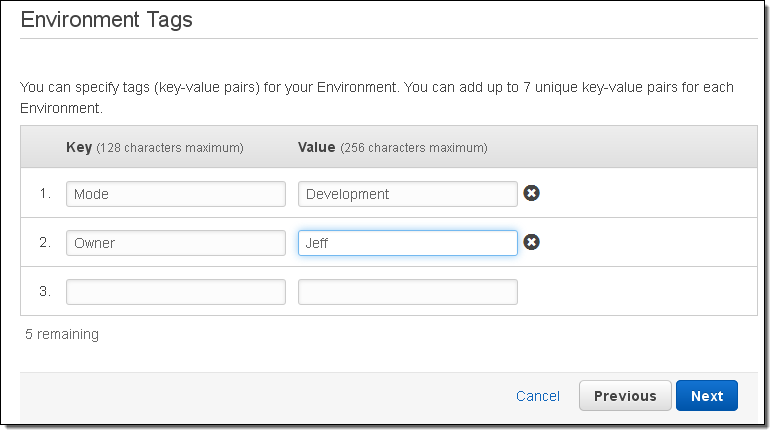This screenshot has height=436, width=776.
Task: Click the Environment Tags heading
Action: (107, 19)
